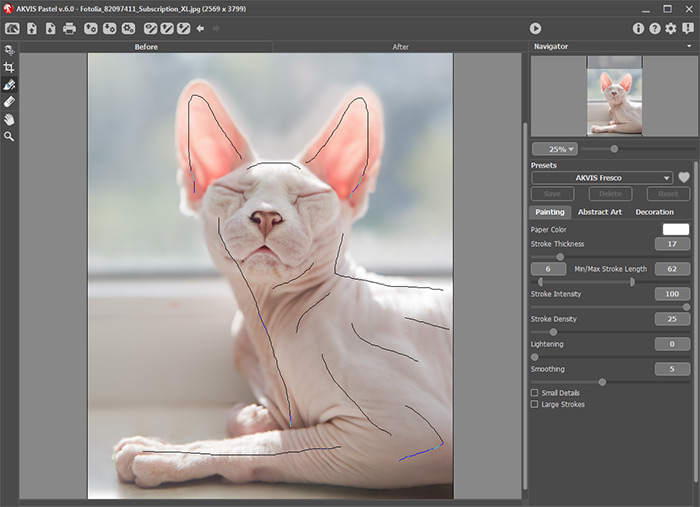Viewport: 700px width, 507px height.
Task: Select the Zoom magnifier tool
Action: click(9, 137)
